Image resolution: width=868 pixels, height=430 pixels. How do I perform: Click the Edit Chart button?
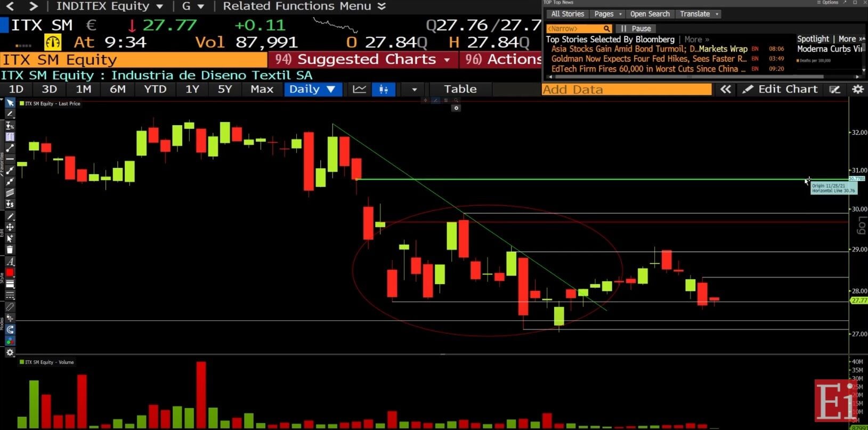pos(780,90)
